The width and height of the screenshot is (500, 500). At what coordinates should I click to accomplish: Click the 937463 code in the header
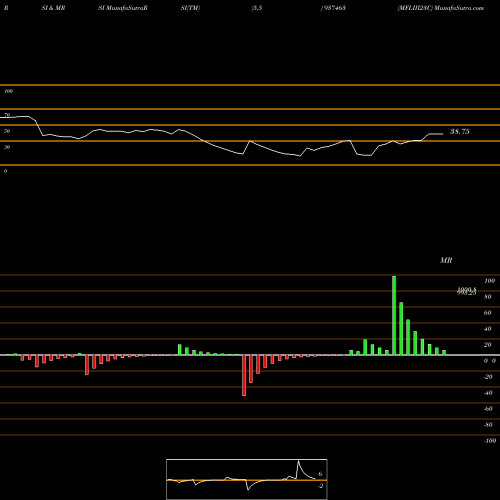[335, 8]
